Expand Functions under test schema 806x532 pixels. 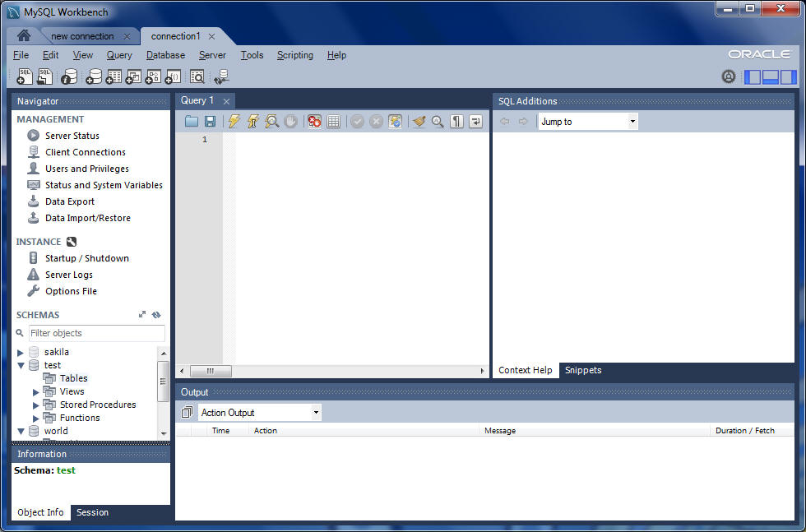[x=35, y=419]
